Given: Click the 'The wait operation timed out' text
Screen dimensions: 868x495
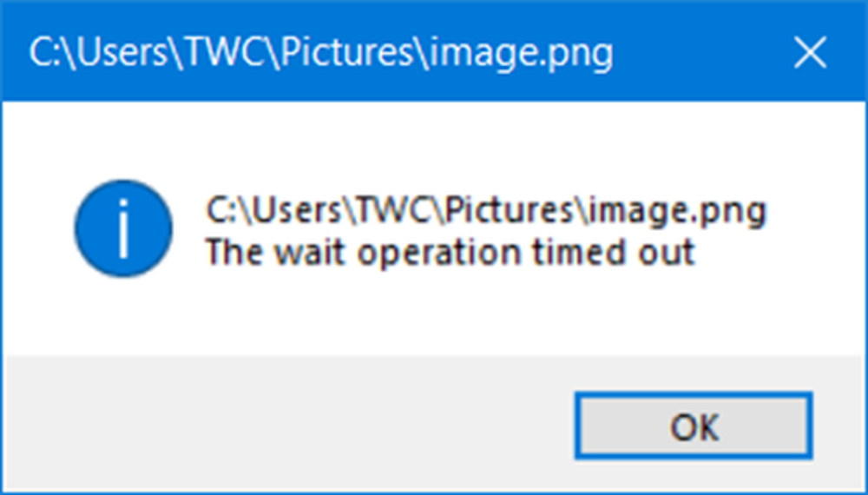Looking at the screenshot, I should (450, 253).
